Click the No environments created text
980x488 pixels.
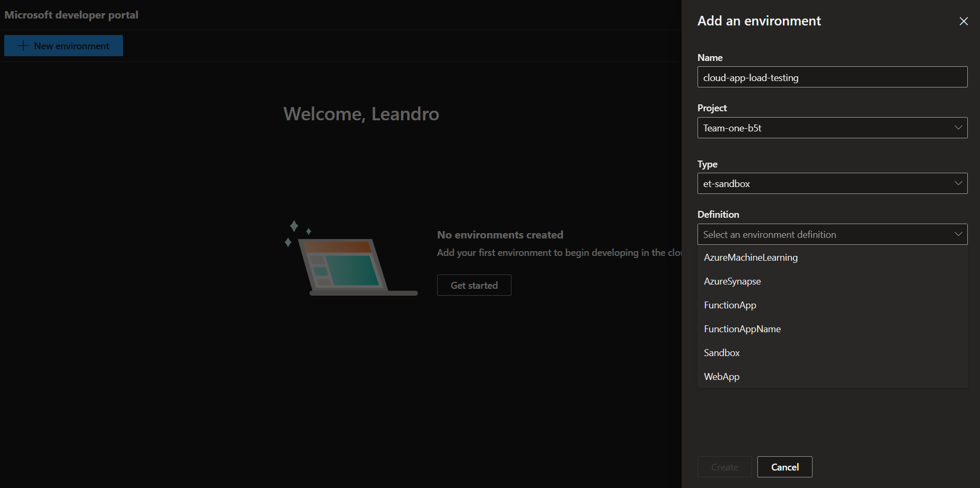tap(500, 235)
